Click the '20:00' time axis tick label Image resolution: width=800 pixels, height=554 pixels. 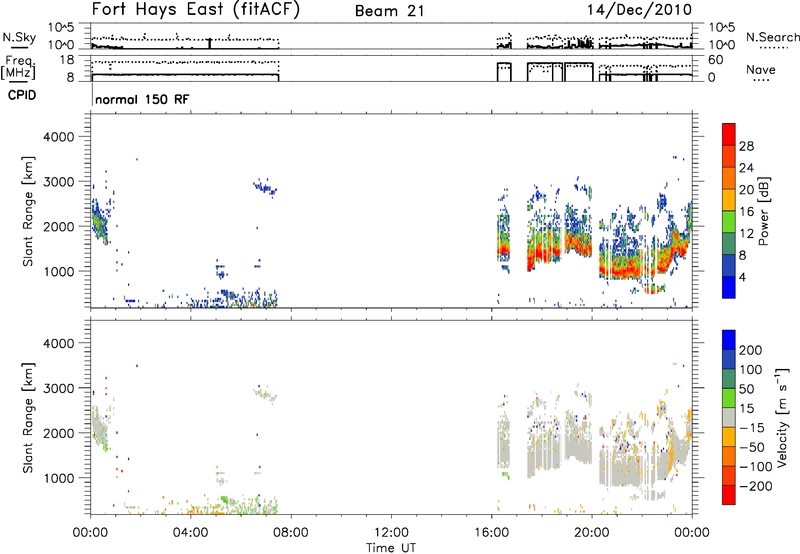click(x=592, y=533)
